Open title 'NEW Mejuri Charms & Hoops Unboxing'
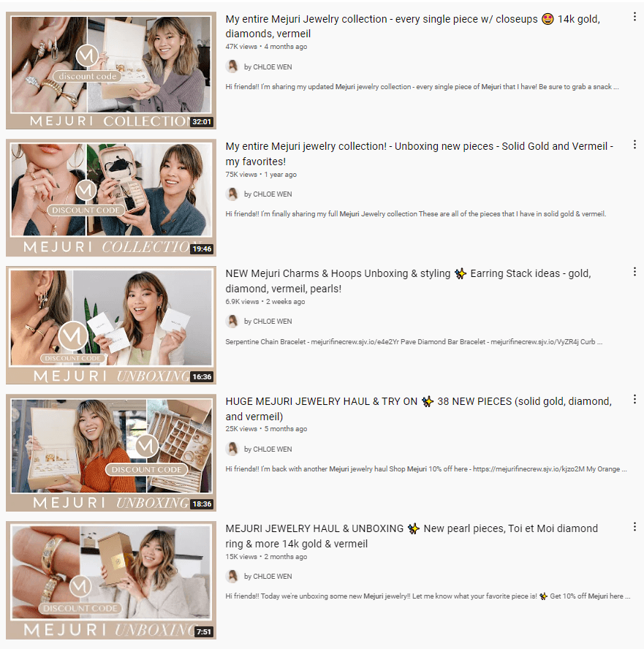Image resolution: width=644 pixels, height=649 pixels. coord(408,281)
